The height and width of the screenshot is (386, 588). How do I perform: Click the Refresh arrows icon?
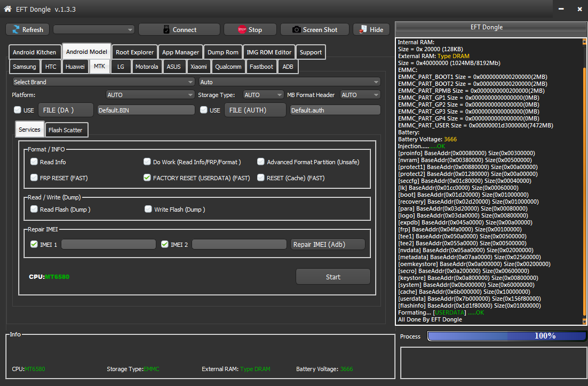tap(16, 30)
